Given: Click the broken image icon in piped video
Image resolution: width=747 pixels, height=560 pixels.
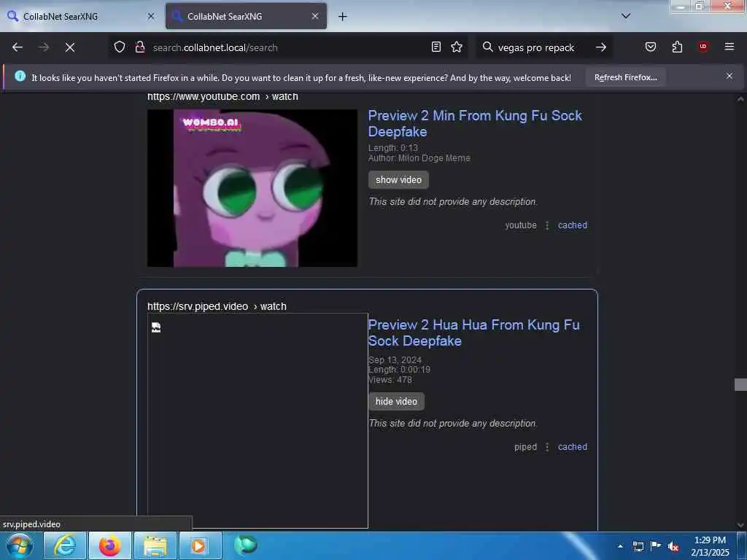Looking at the screenshot, I should pos(156,327).
